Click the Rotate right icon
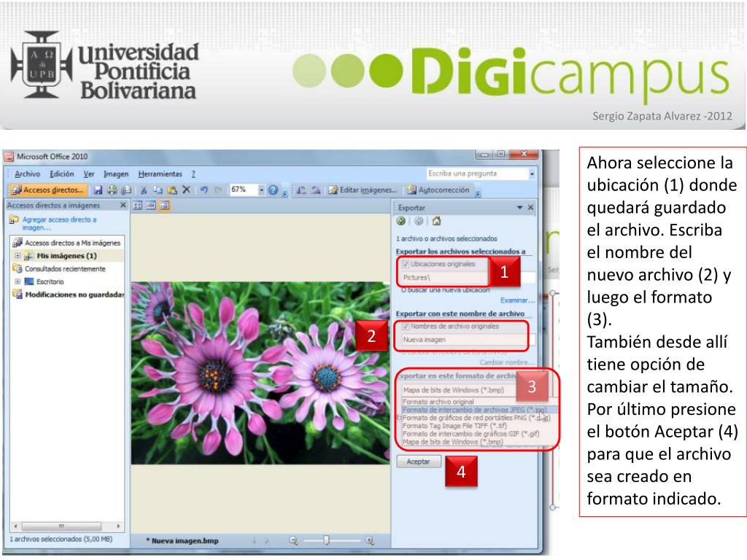Screen dimensions: 747x560 click(x=316, y=190)
